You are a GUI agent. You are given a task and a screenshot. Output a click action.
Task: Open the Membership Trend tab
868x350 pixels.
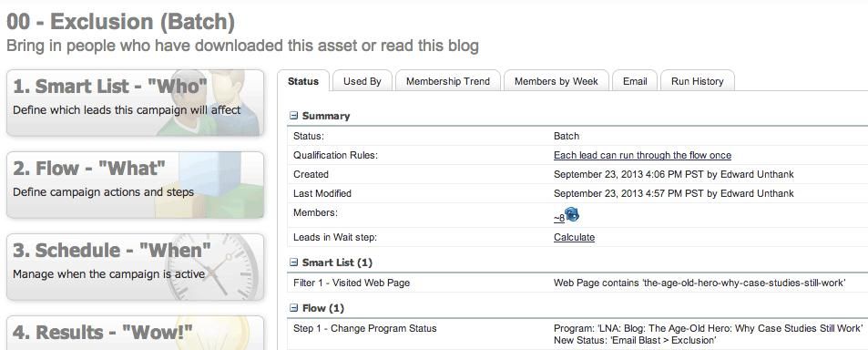click(448, 81)
